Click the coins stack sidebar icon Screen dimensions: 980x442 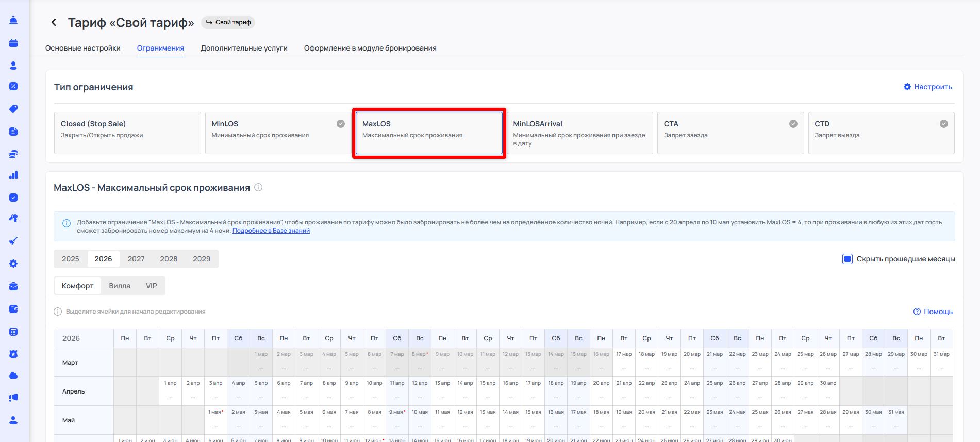click(x=13, y=154)
